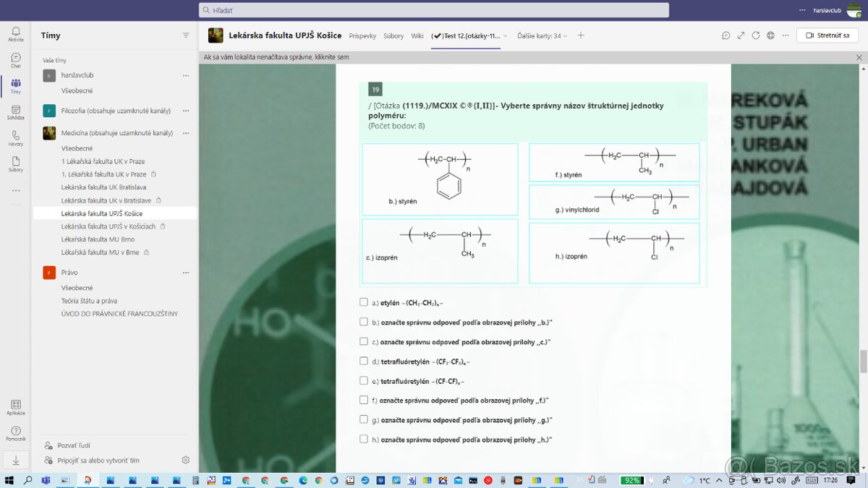
Task: Click Pozvať ľudí link
Action: 74,445
